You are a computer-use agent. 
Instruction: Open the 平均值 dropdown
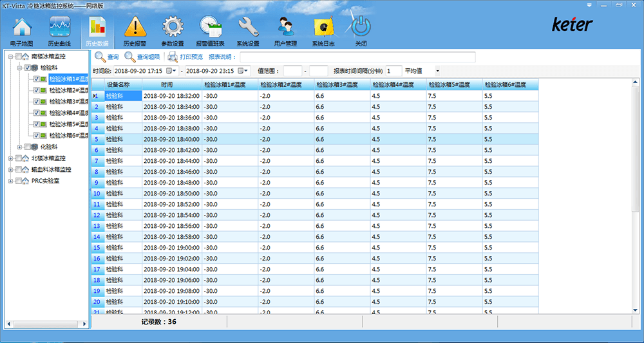tap(437, 71)
